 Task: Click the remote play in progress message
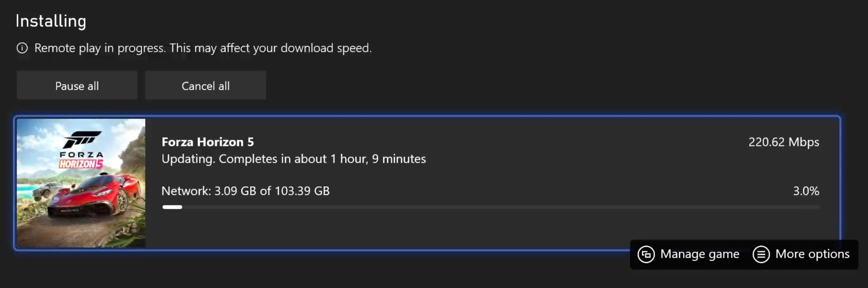click(203, 48)
